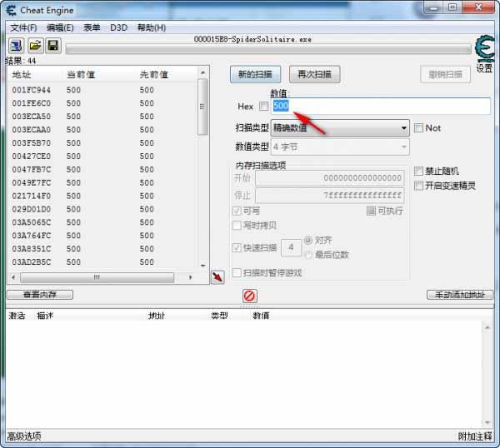Click the red arrow add-address icon
Viewport: 500px width, 448px height.
coord(217,277)
